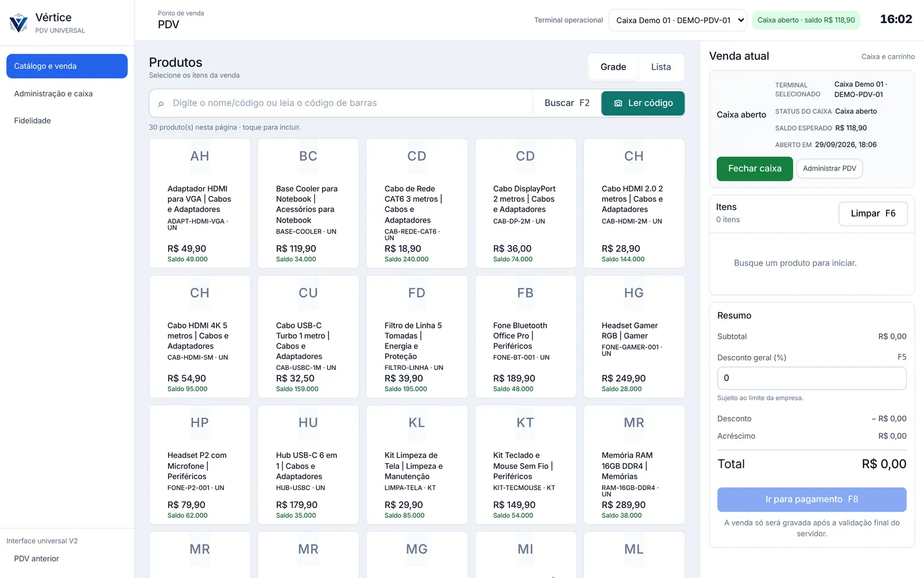Viewport: 924px width, 578px height.
Task: Click the search magnifier icon in product search
Action: pos(161,103)
